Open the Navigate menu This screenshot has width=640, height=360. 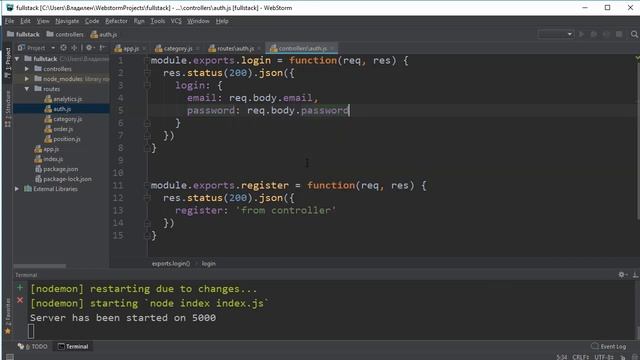coord(67,21)
